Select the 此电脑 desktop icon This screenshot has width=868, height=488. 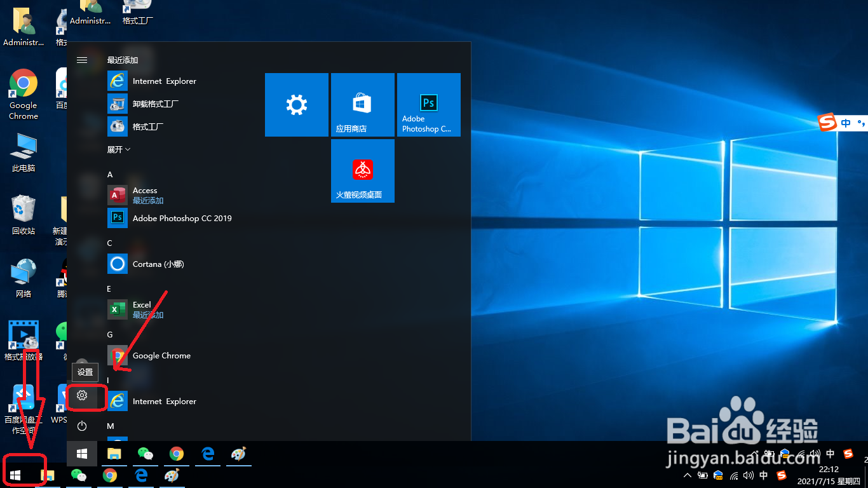[x=24, y=152]
